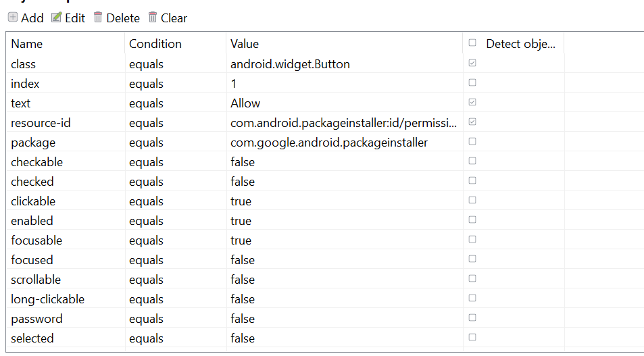Click the Edit property pencil icon

click(x=57, y=18)
